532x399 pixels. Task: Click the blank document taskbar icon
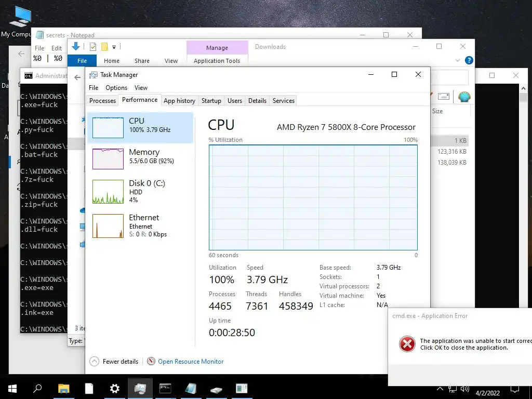pos(89,389)
